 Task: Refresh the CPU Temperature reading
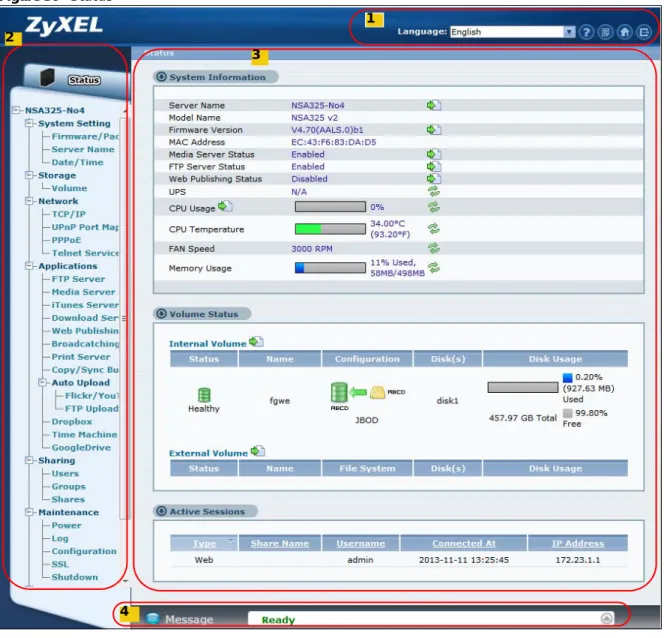click(434, 229)
